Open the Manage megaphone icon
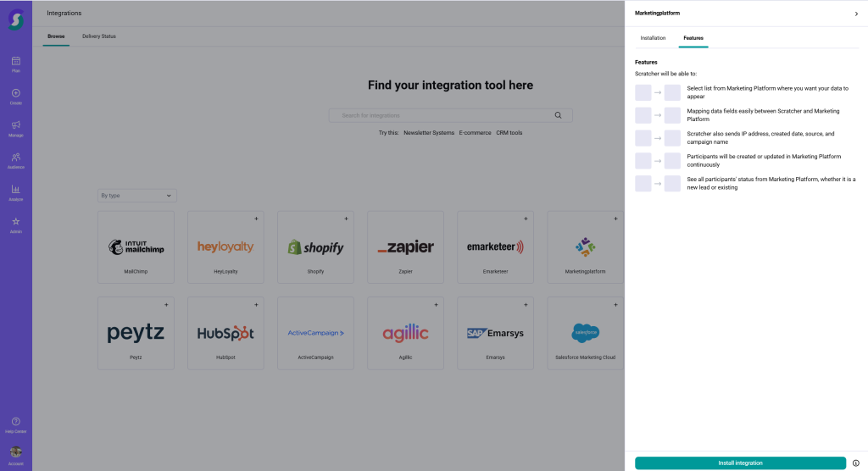This screenshot has width=868, height=471. click(x=16, y=125)
